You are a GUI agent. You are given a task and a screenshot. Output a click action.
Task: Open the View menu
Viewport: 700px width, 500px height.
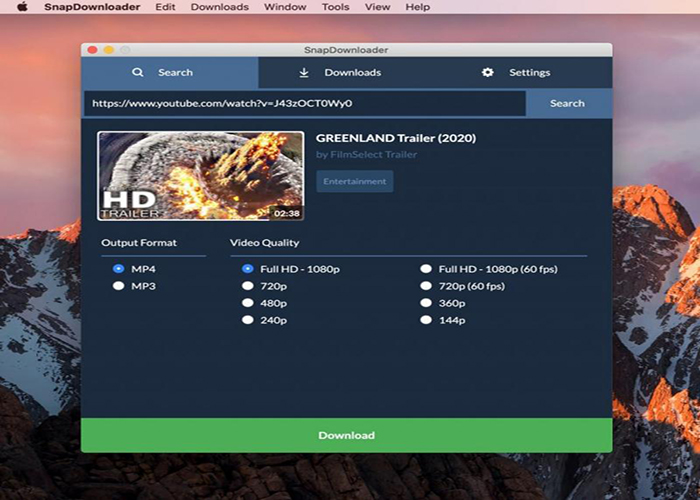[x=378, y=7]
